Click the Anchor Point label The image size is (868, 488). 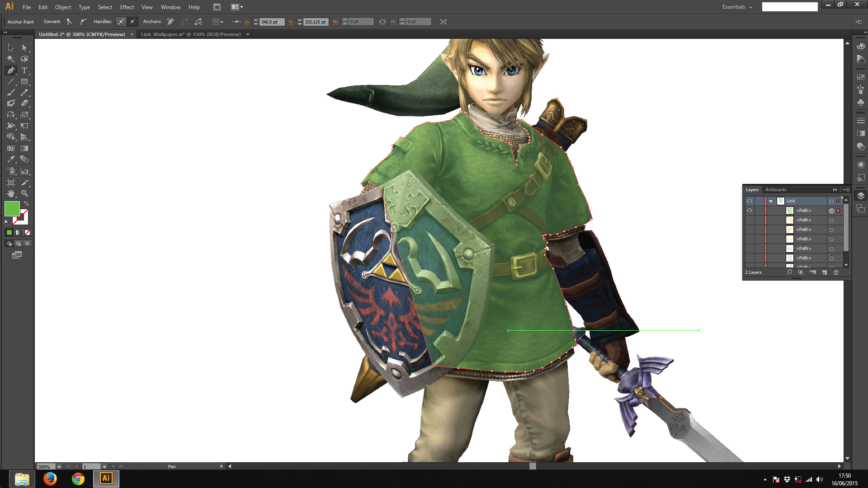click(21, 22)
